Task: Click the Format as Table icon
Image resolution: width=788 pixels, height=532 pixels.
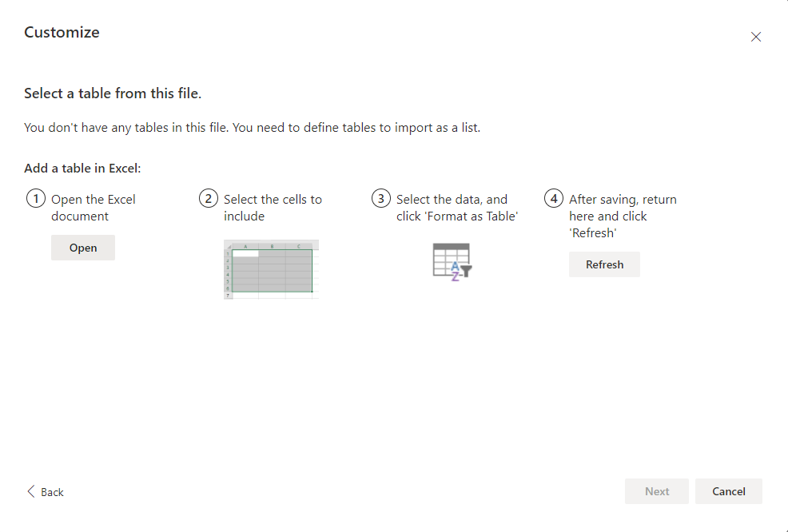Action: (452, 260)
